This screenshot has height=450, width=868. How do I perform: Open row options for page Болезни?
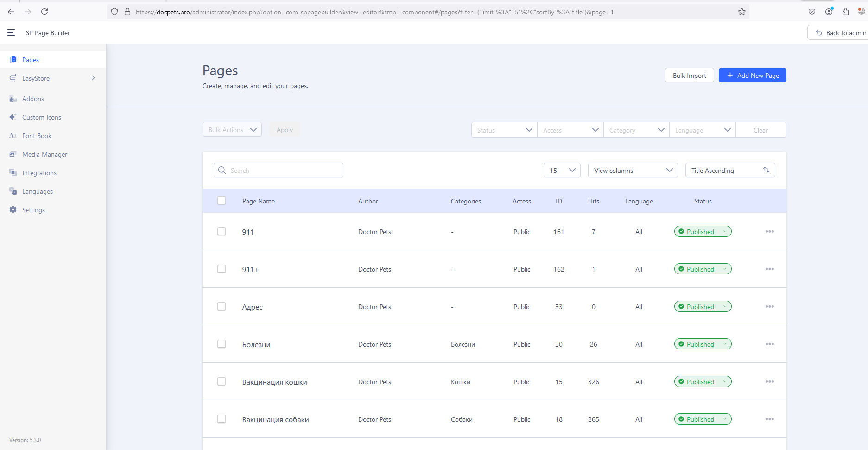770,344
